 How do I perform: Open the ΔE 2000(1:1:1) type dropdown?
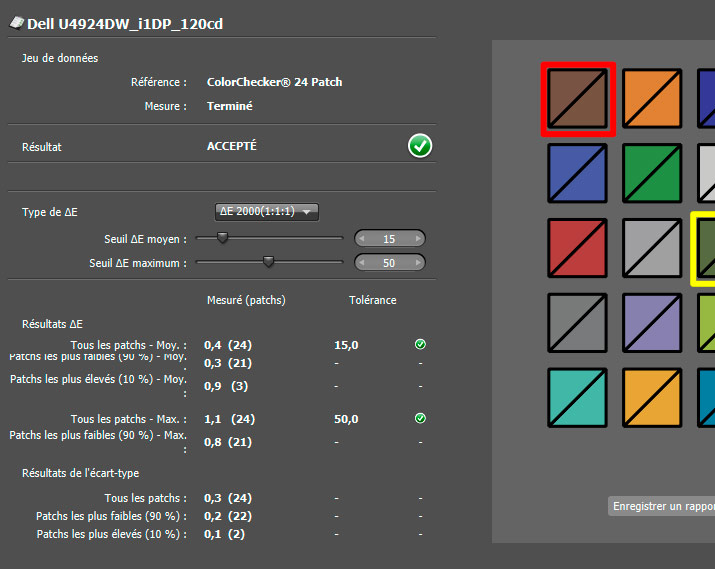pyautogui.click(x=267, y=212)
